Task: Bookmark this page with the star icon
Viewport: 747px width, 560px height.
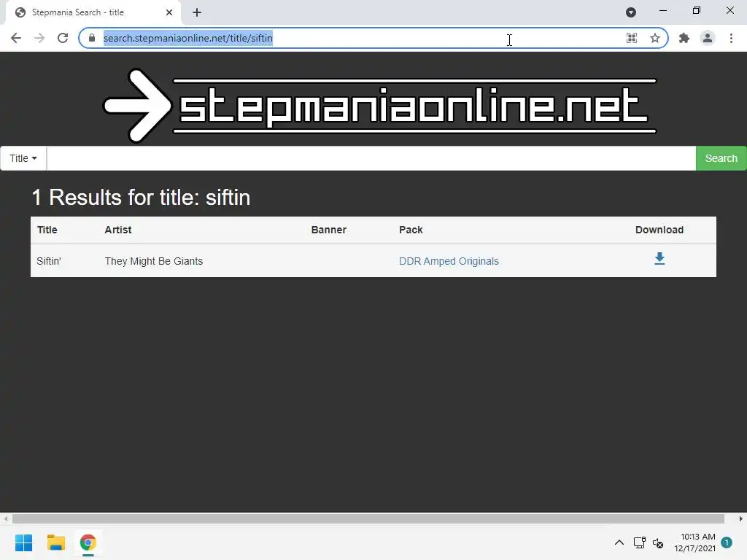Action: coord(655,38)
